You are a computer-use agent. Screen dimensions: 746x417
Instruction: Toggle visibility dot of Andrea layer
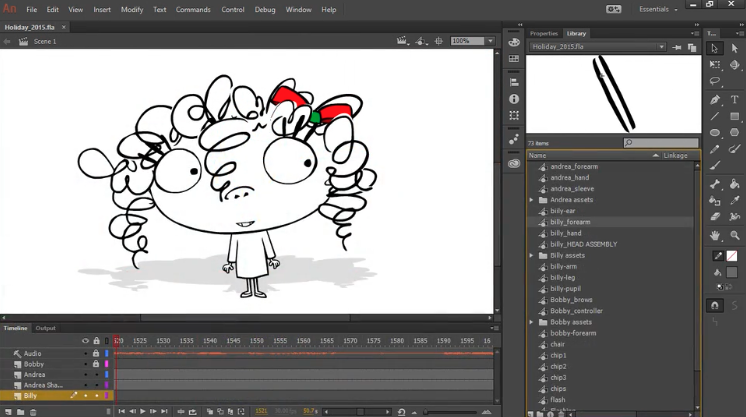86,375
